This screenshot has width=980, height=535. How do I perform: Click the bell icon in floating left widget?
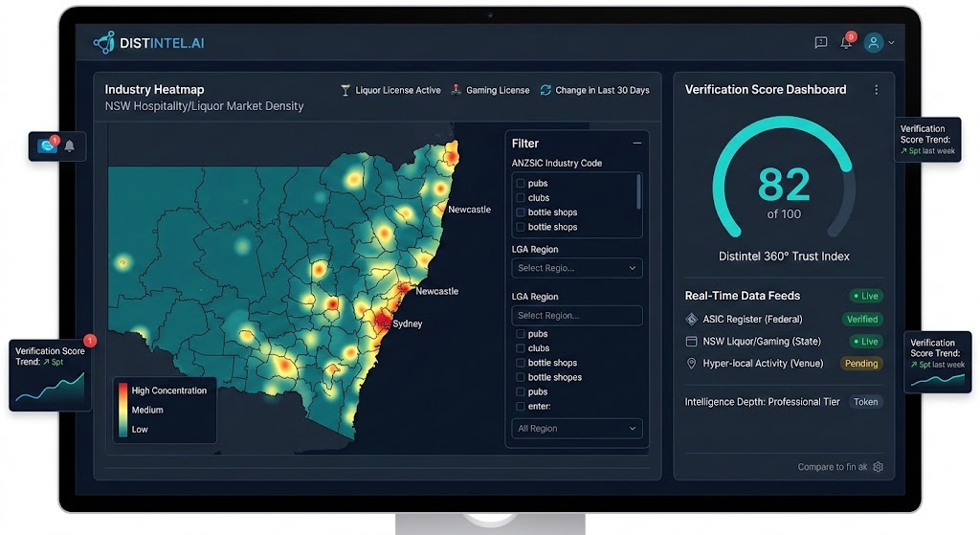(70, 145)
